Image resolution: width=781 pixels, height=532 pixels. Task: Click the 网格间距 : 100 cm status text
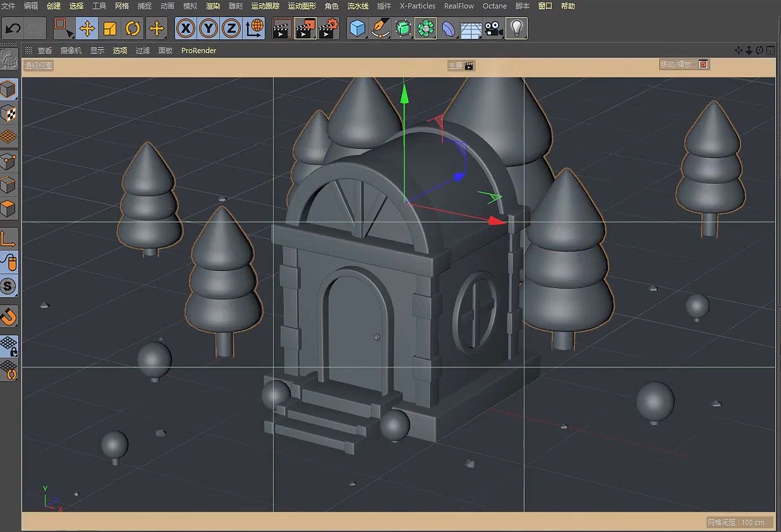tap(736, 522)
